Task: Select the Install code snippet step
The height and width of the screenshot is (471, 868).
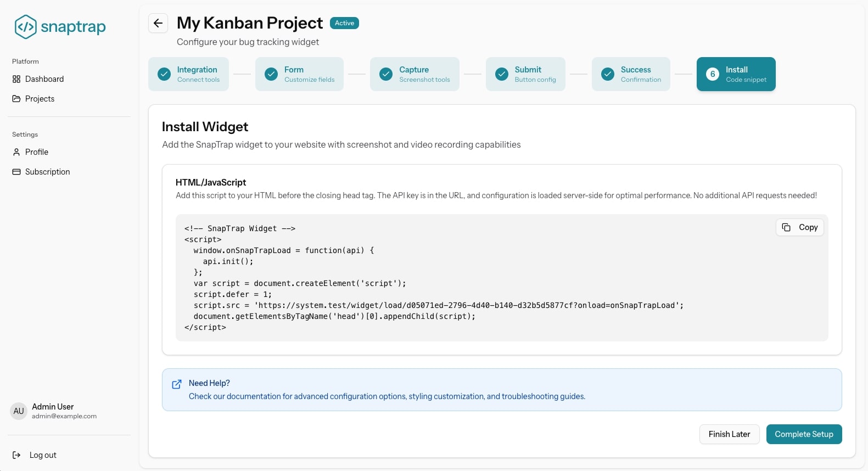Action: (736, 74)
